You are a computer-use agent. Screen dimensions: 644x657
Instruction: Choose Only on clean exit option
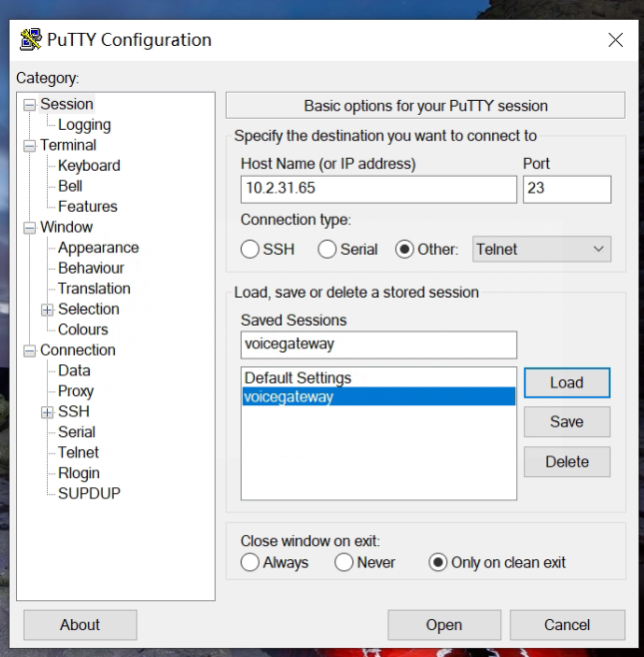coord(438,562)
